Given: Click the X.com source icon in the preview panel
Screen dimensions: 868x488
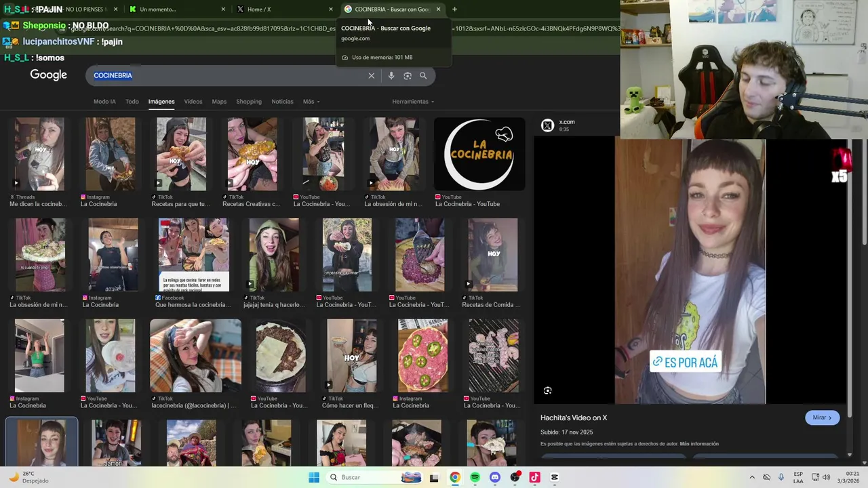Looking at the screenshot, I should (547, 125).
